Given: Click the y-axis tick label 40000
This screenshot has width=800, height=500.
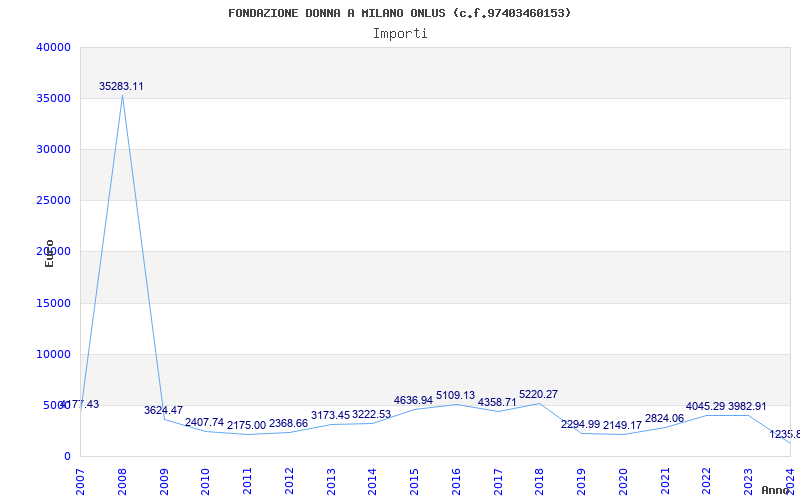Looking at the screenshot, I should [54, 47].
